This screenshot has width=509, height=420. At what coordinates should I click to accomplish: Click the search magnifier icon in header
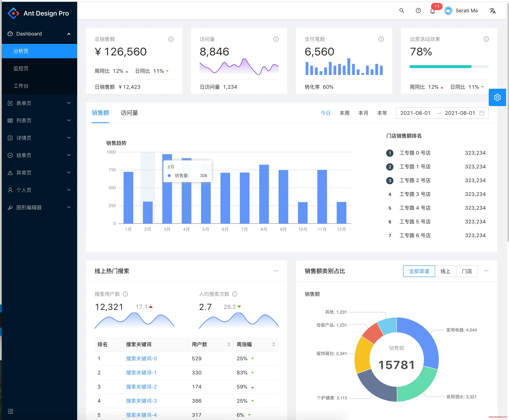tap(402, 11)
